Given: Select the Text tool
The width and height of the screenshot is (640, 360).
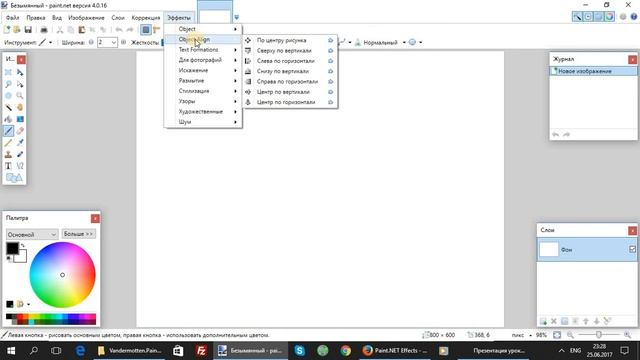Looking at the screenshot, I should pyautogui.click(x=8, y=166).
